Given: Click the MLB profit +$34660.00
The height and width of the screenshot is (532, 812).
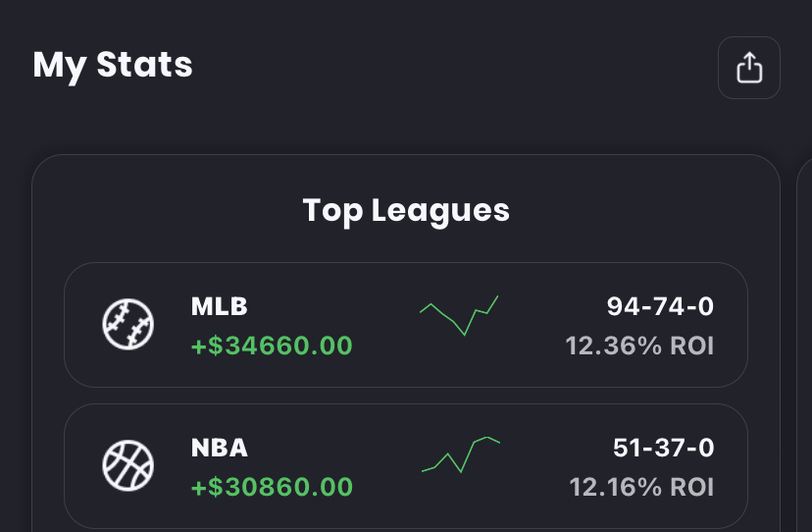Looking at the screenshot, I should tap(272, 346).
